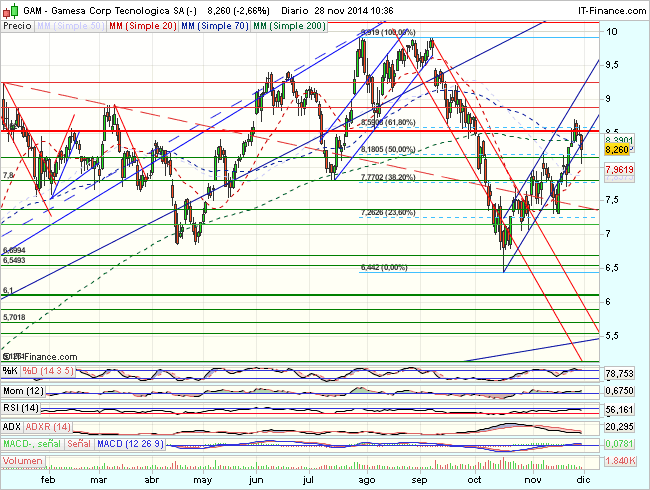Click the momentum value 0,6750
Image resolution: width=650 pixels, height=490 pixels.
pyautogui.click(x=619, y=391)
